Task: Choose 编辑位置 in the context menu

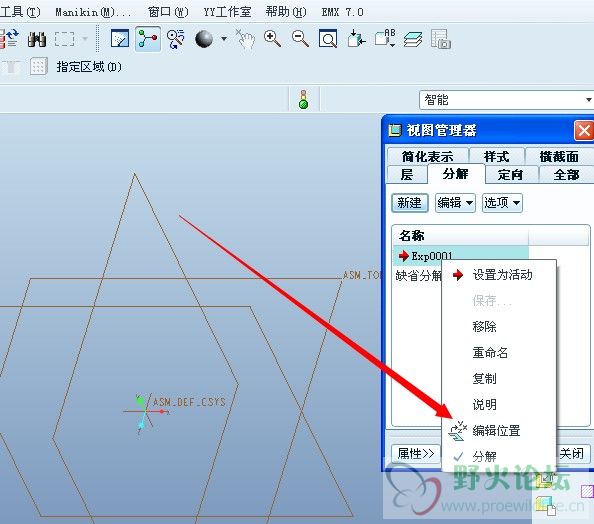Action: tap(499, 431)
